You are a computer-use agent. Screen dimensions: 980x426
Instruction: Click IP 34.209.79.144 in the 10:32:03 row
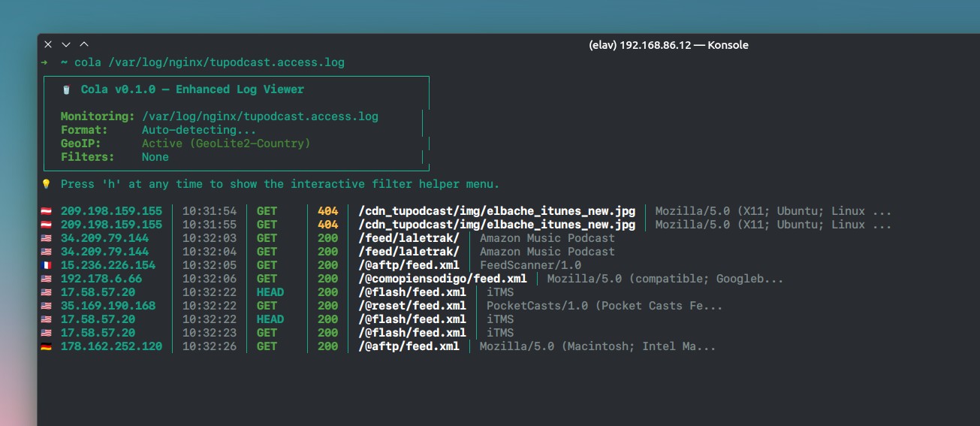point(104,238)
